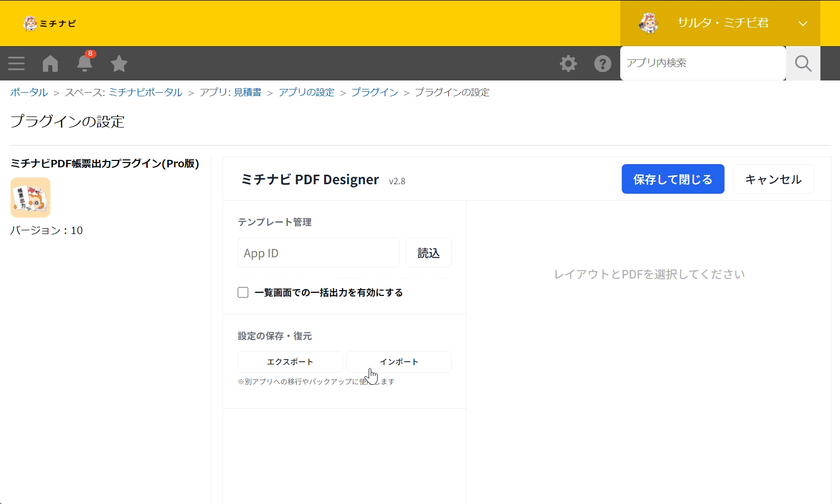The height and width of the screenshot is (504, 840).
Task: Click 保存して閉じる button
Action: 673,179
